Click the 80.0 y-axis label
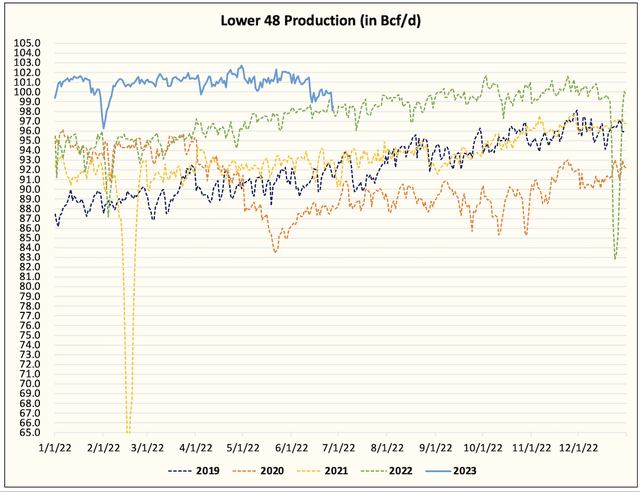This screenshot has height=492, width=640. point(30,286)
